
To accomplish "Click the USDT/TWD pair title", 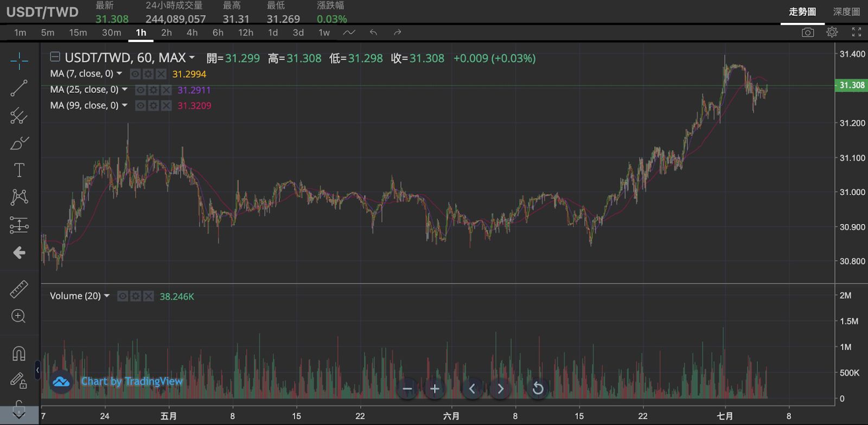I will (x=42, y=12).
